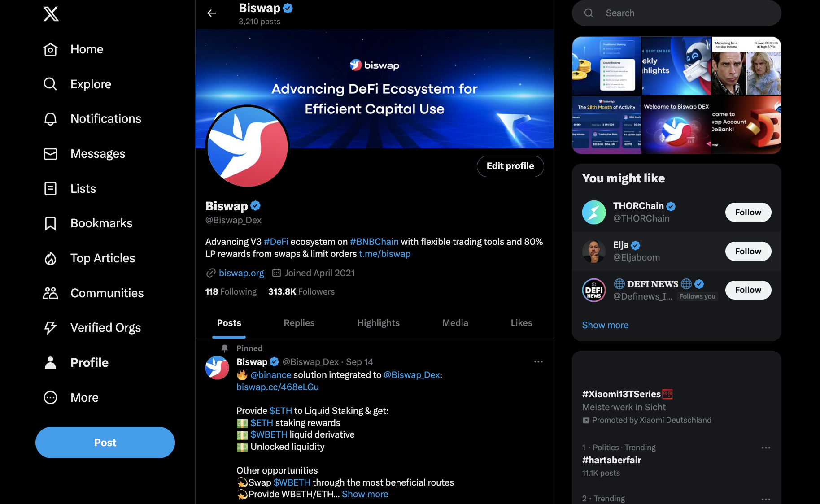
Task: Open the biswap.org link
Action: [241, 273]
